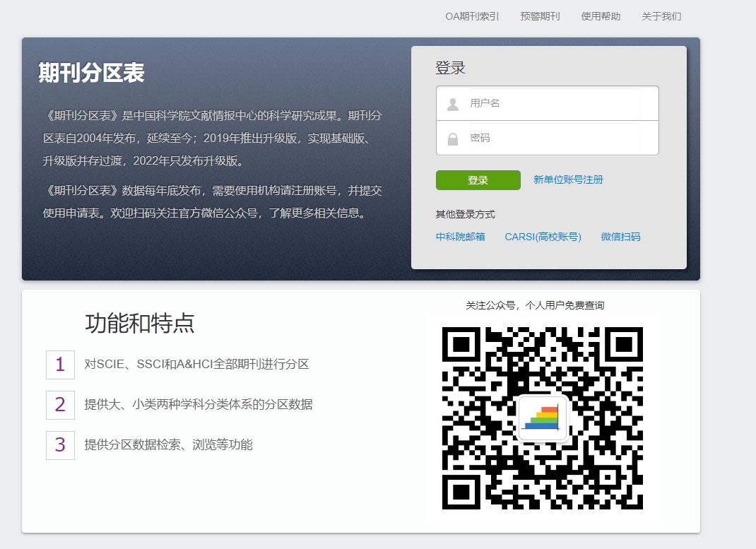This screenshot has height=549, width=756.
Task: Click text 对SCIE、SSCI和A&HCI全部期刊进行分区
Action: [196, 364]
